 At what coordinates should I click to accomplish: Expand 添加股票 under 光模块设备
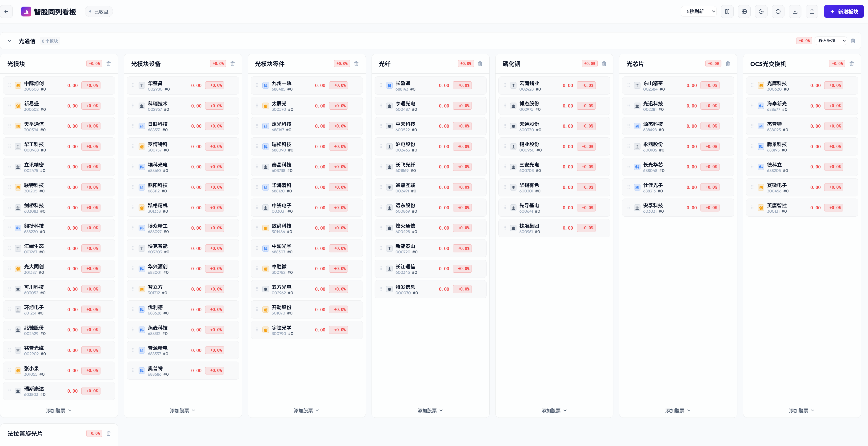tap(183, 411)
